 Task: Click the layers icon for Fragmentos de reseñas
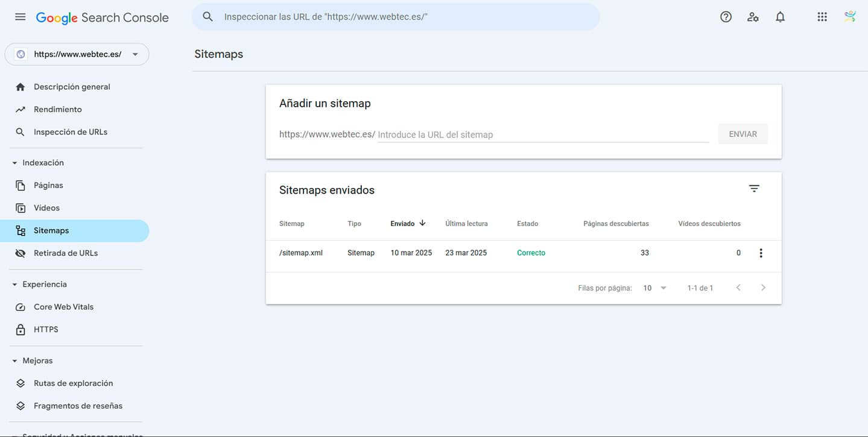tap(21, 406)
